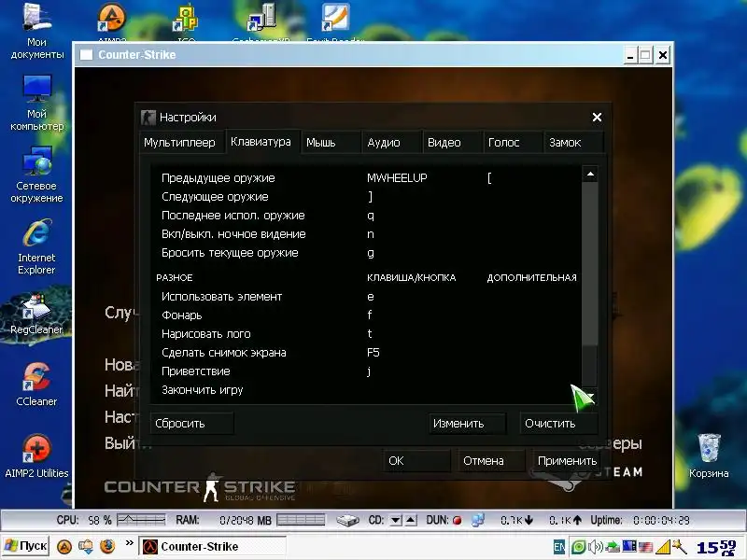Select the Сделать снимок экрана row
This screenshot has height=560, width=747.
(367, 353)
